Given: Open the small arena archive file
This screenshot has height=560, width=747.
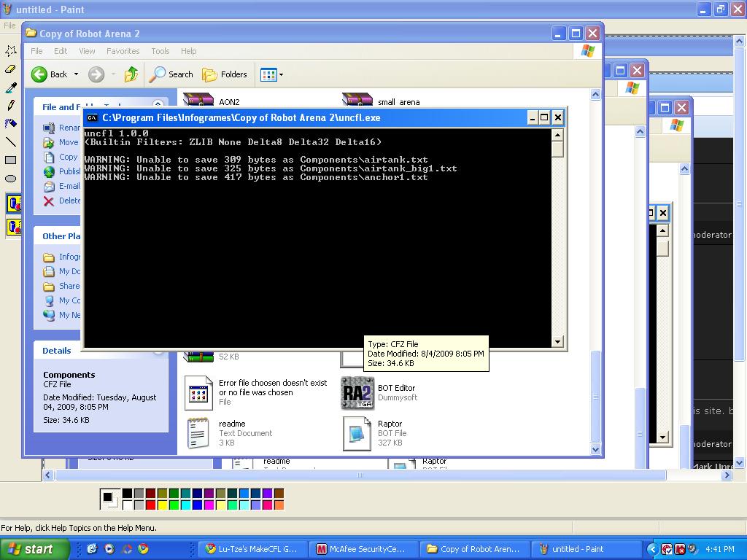Looking at the screenshot, I should coord(381,100).
